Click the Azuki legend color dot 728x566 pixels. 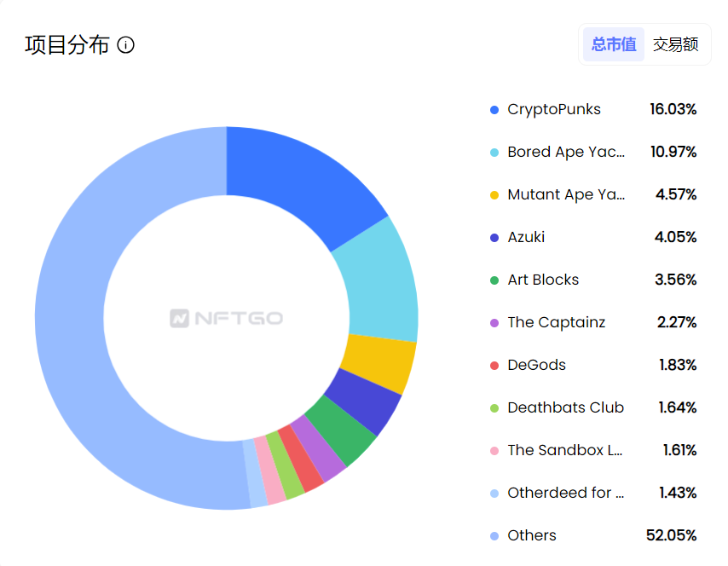494,238
